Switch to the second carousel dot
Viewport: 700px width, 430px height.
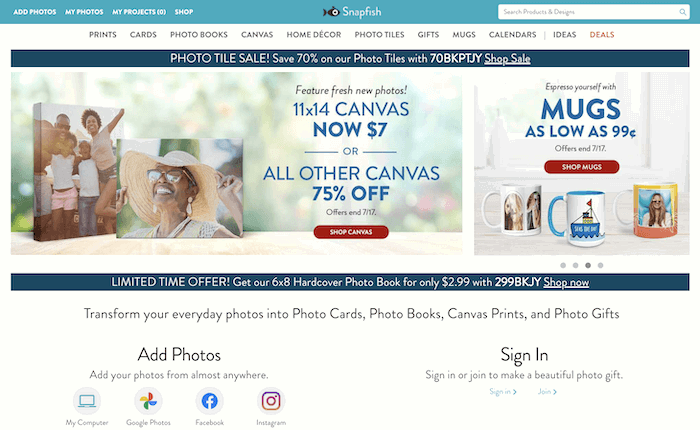(575, 265)
